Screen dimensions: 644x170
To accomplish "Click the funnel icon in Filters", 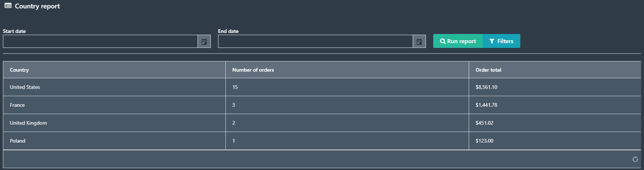I will click(492, 41).
